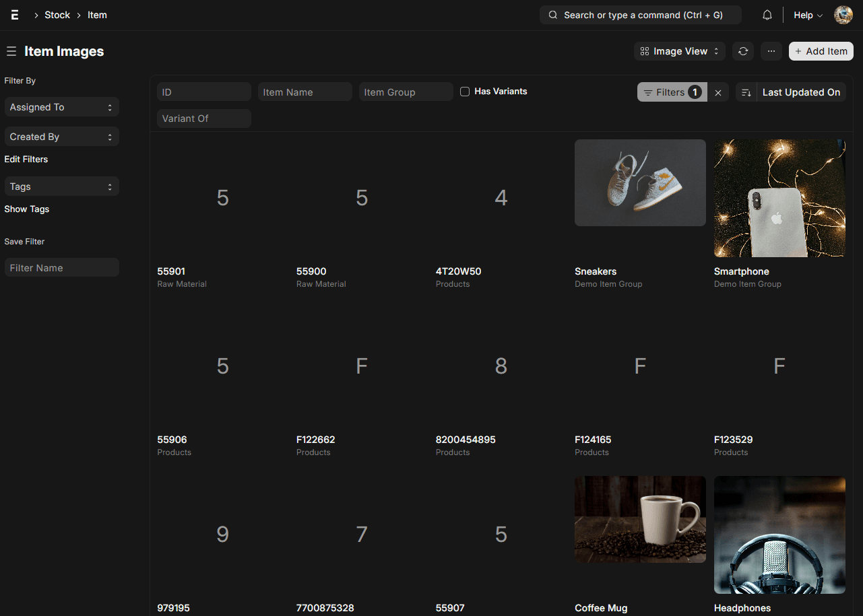The width and height of the screenshot is (863, 616).
Task: Expand the Tags filter dropdown
Action: pos(62,186)
